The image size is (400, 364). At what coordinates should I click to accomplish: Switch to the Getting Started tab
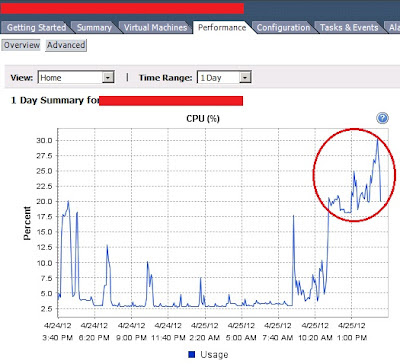coord(36,27)
